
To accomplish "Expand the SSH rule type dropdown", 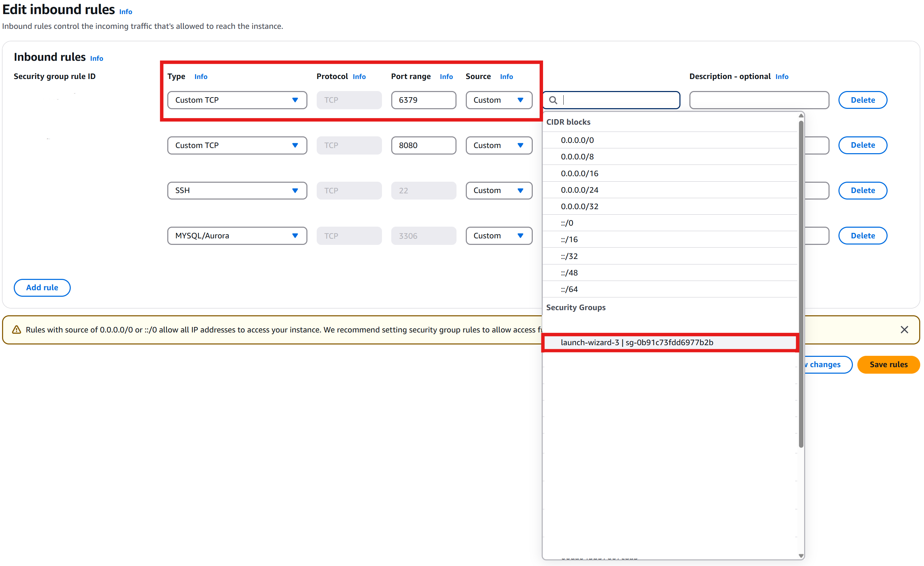I will point(237,190).
